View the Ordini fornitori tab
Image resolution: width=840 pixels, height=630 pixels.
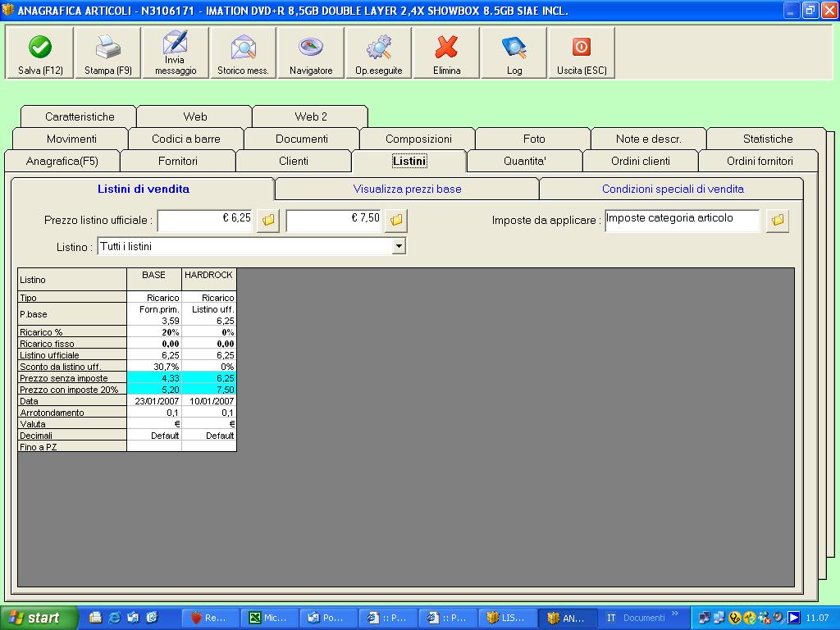pos(760,162)
